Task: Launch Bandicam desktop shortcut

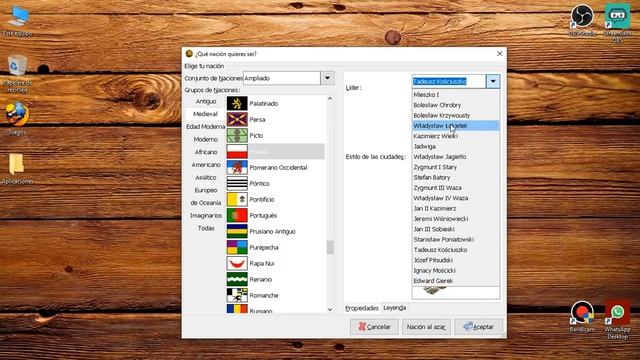Action: 582,317
